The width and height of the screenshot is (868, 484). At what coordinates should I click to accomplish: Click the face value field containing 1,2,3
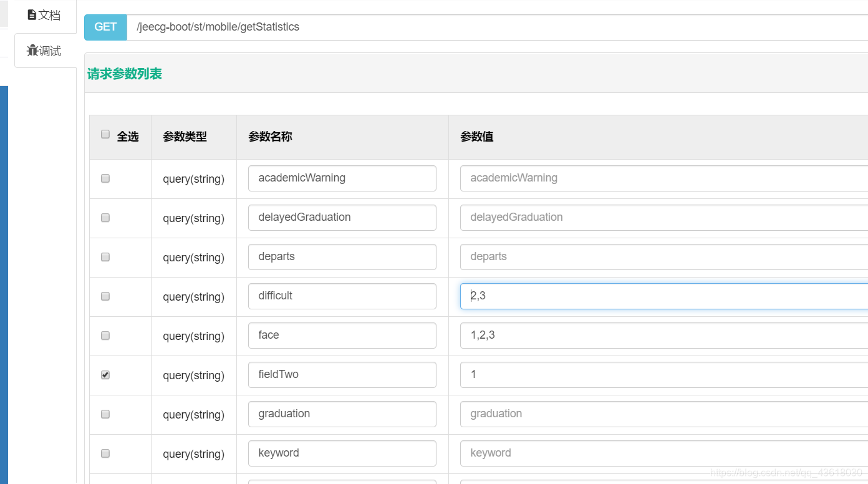664,336
